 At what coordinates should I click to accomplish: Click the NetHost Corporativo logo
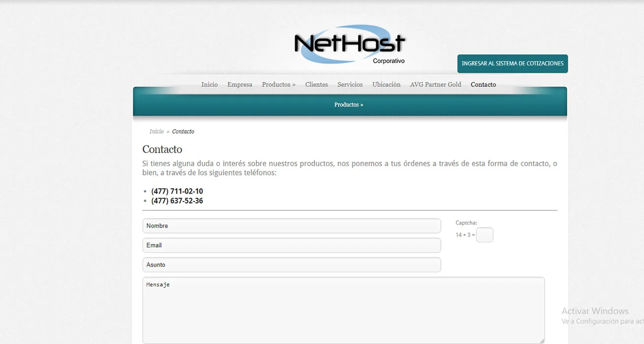350,45
